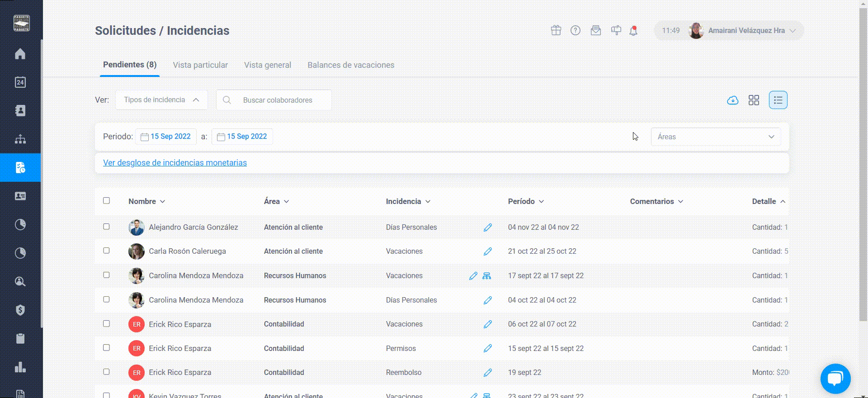Open the calendar icon in sidebar
Image resolution: width=868 pixels, height=398 pixels.
coord(20,82)
